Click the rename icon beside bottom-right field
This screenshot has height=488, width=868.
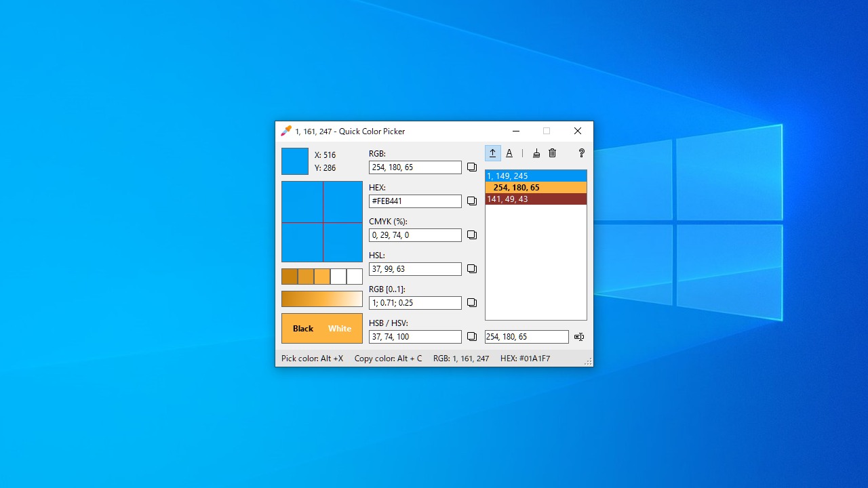pos(579,337)
